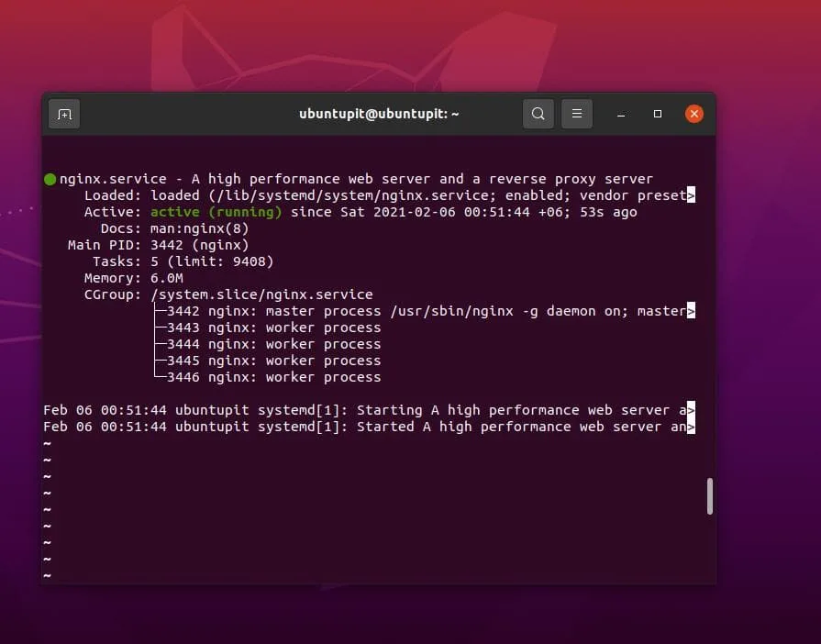Select the nginx.service title line
Image resolution: width=821 pixels, height=644 pixels.
103,179
